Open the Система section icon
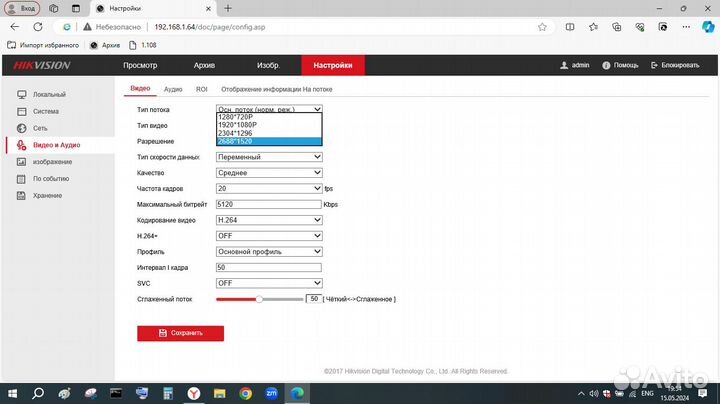Image resolution: width=720 pixels, height=404 pixels. pos(22,112)
